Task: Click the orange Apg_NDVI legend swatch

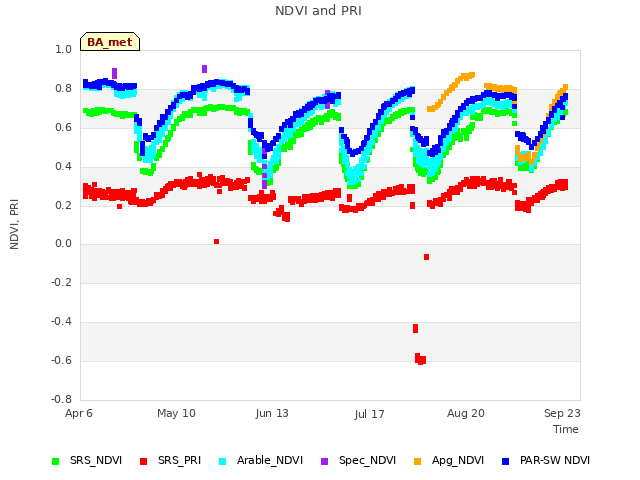Action: click(x=417, y=461)
